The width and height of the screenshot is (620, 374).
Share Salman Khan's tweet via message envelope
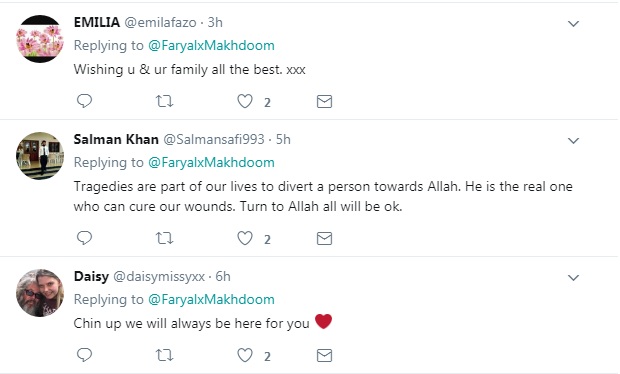click(324, 238)
